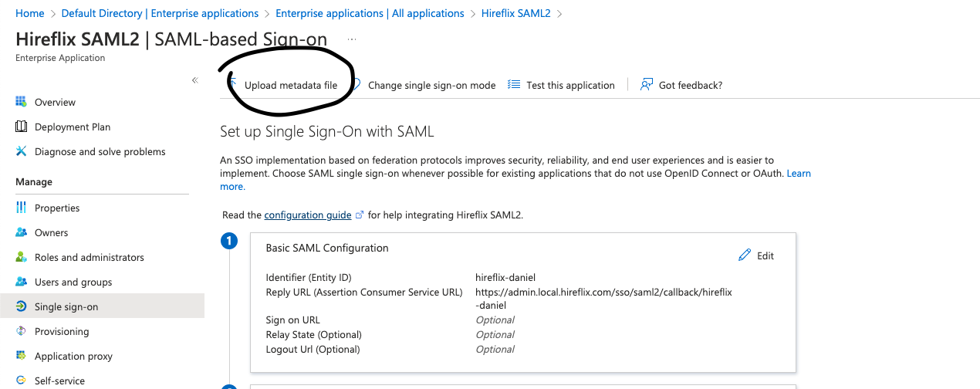980x389 pixels.
Task: Follow the Learn more link
Action: tap(799, 174)
